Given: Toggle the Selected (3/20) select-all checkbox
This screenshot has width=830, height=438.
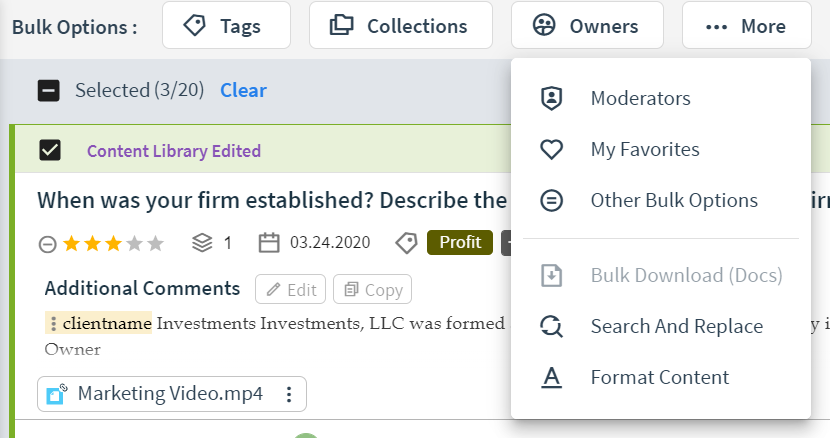Looking at the screenshot, I should pos(49,91).
